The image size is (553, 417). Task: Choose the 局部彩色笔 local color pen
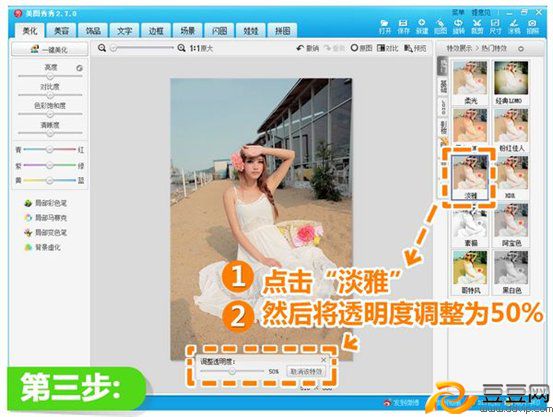(x=45, y=203)
